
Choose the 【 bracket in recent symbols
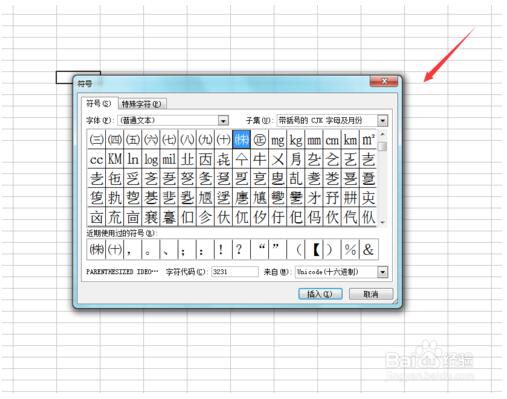point(314,249)
